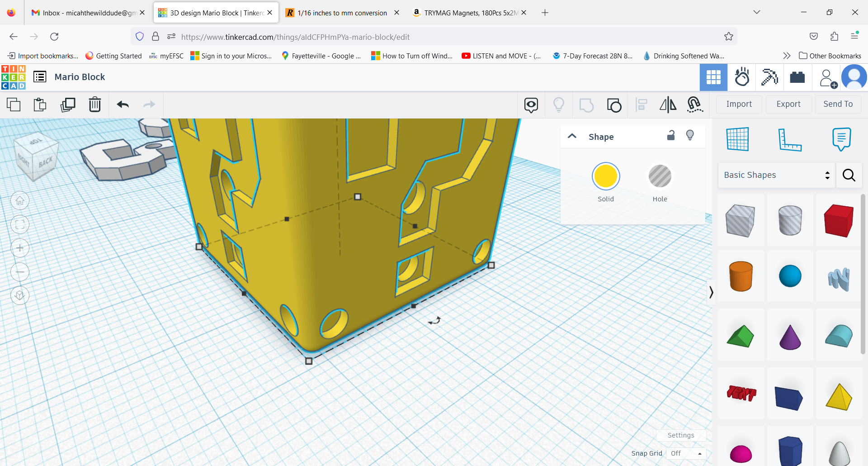Open the Basic Shapes dropdown

pyautogui.click(x=775, y=175)
